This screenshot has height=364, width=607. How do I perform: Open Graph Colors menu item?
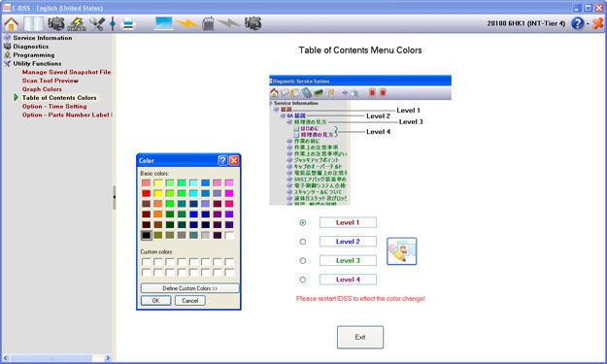[42, 89]
